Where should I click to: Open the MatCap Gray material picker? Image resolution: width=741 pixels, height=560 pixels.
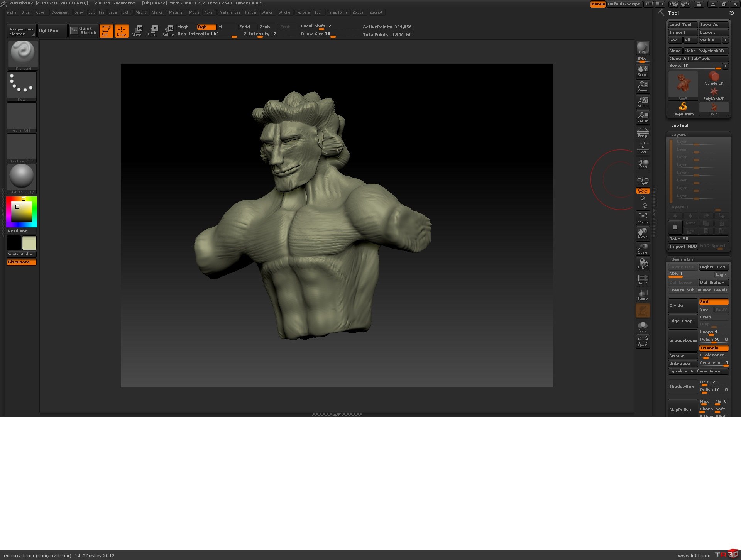tap(22, 179)
